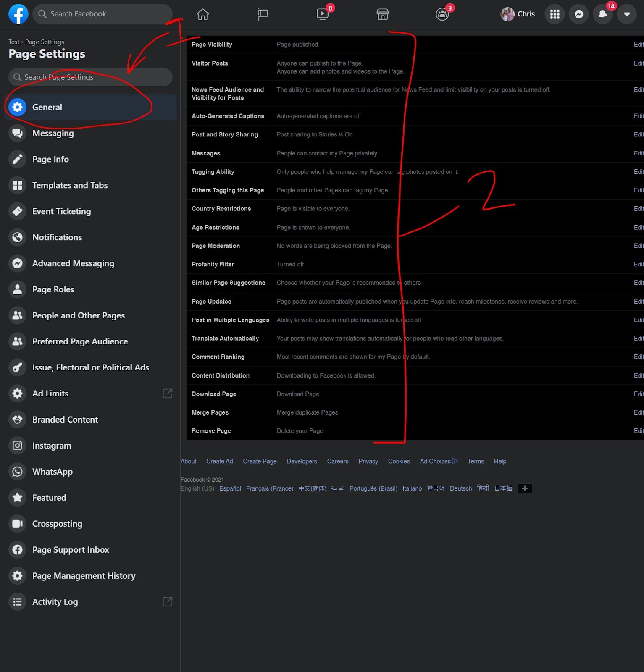Open the Pages flag icon
644x672 pixels.
coord(263,14)
